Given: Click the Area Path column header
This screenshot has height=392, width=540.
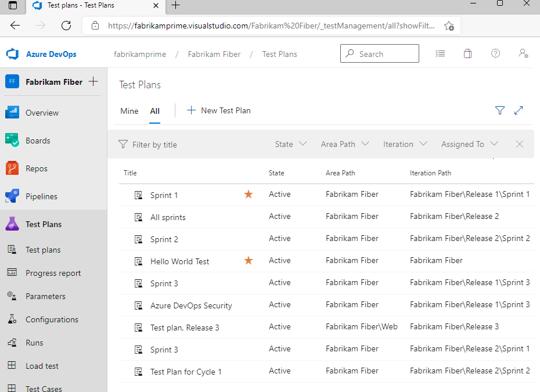Looking at the screenshot, I should click(x=340, y=173).
